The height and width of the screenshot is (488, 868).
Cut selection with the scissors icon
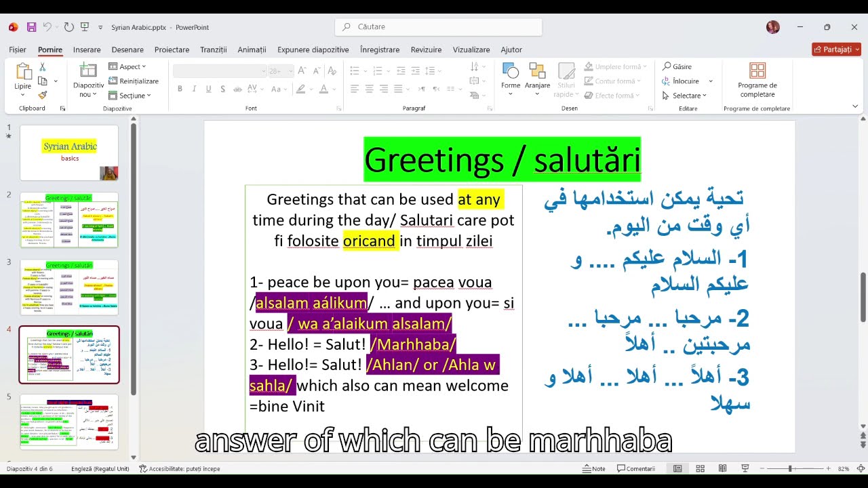42,66
